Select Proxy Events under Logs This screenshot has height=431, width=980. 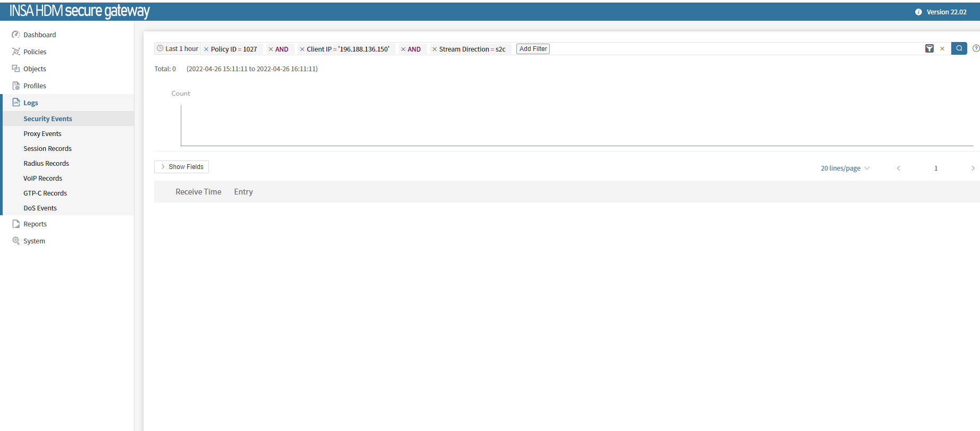coord(42,134)
